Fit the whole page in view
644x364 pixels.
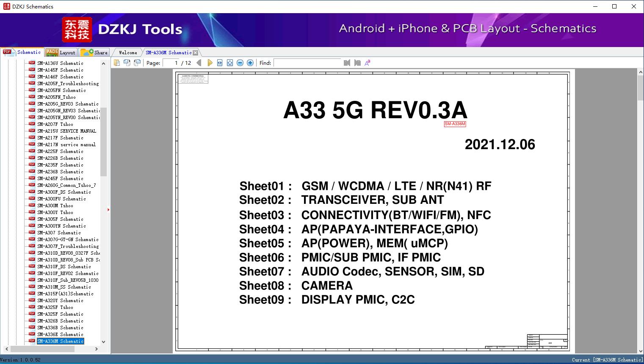tap(230, 63)
